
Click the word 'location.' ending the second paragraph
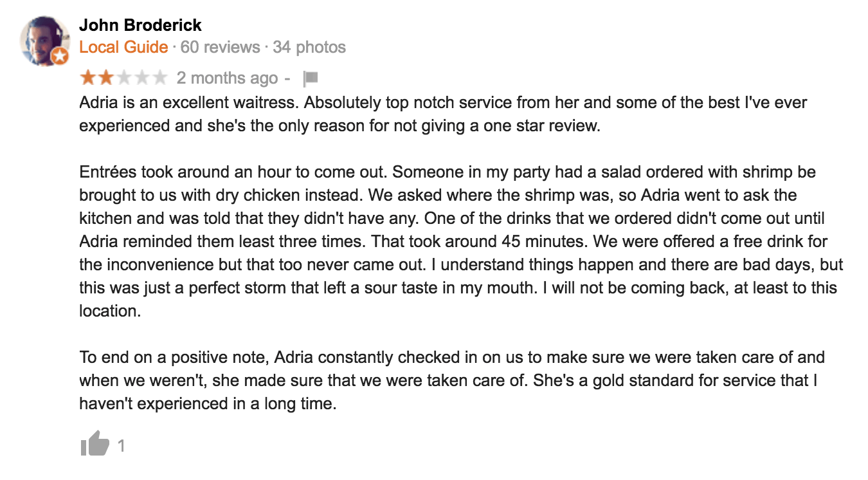[x=109, y=311]
